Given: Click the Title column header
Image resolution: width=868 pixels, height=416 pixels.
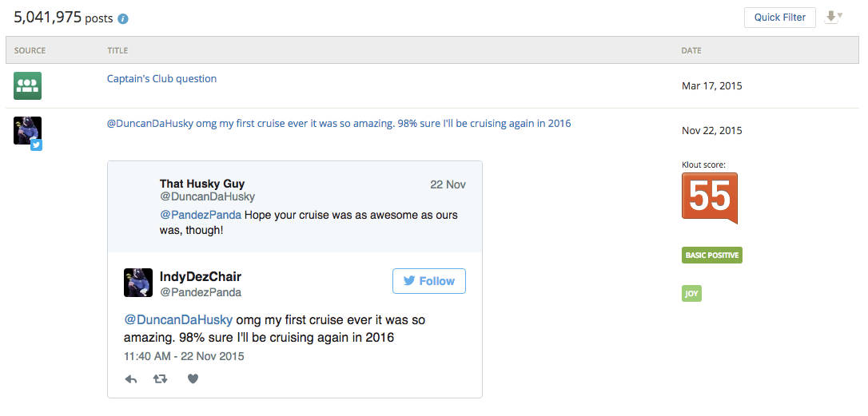Looking at the screenshot, I should pos(117,50).
